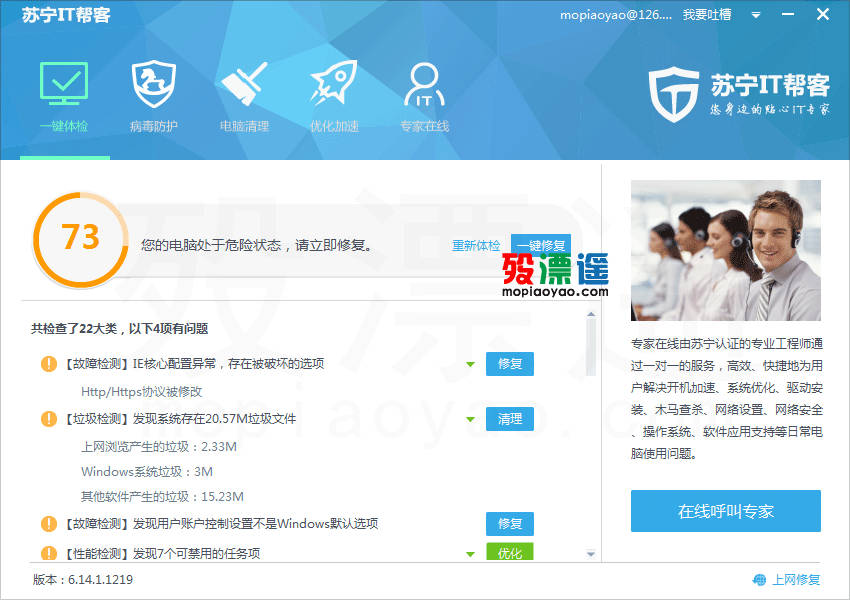This screenshot has width=850, height=600.
Task: Click the score 73 circular gauge
Action: click(x=81, y=239)
